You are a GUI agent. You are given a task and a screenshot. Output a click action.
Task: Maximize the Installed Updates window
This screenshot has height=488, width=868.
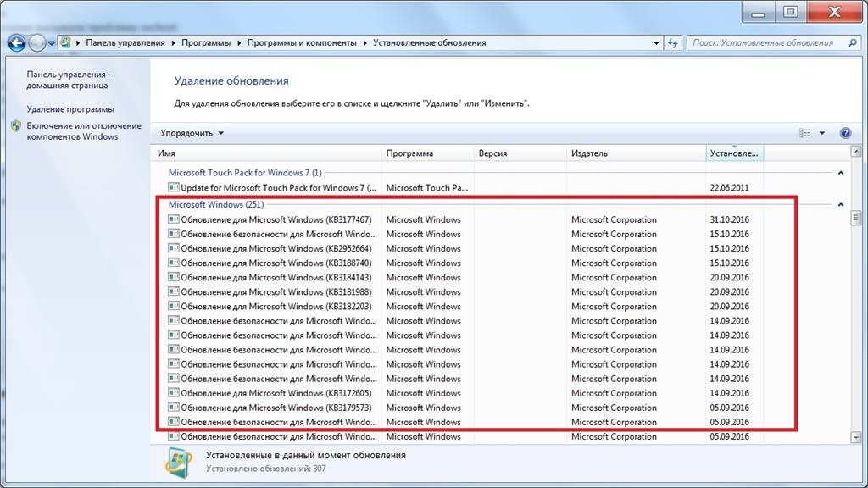pyautogui.click(x=791, y=12)
